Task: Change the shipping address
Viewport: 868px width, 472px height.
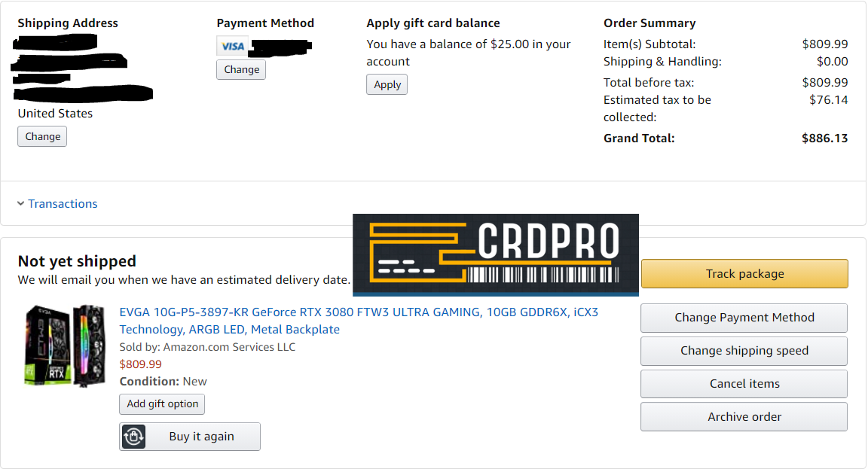Action: point(42,137)
